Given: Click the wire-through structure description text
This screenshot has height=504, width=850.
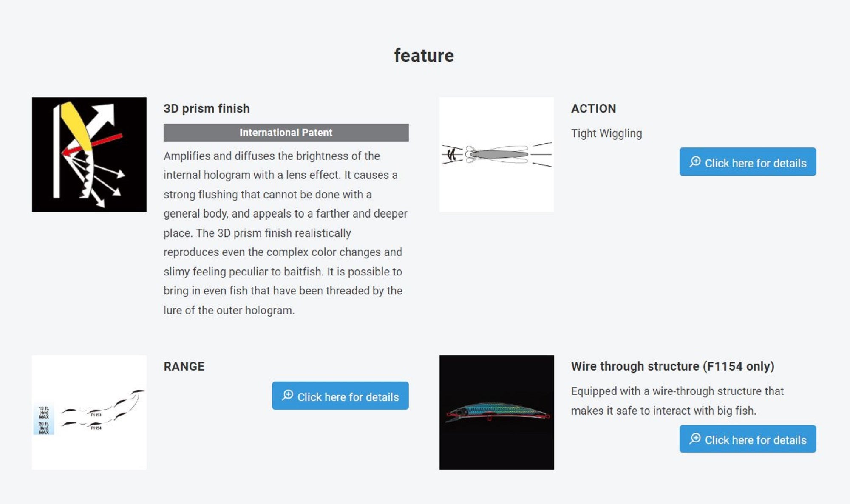Looking at the screenshot, I should [677, 401].
